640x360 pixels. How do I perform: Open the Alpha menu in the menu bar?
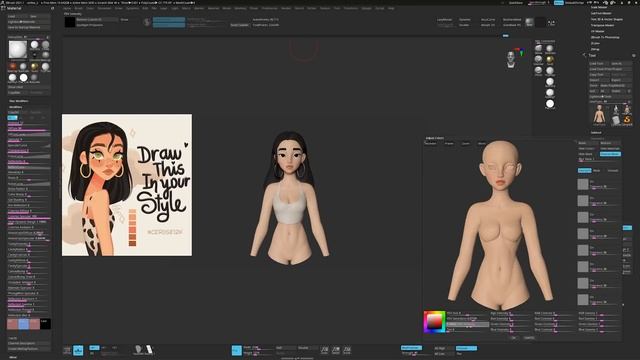pos(67,8)
